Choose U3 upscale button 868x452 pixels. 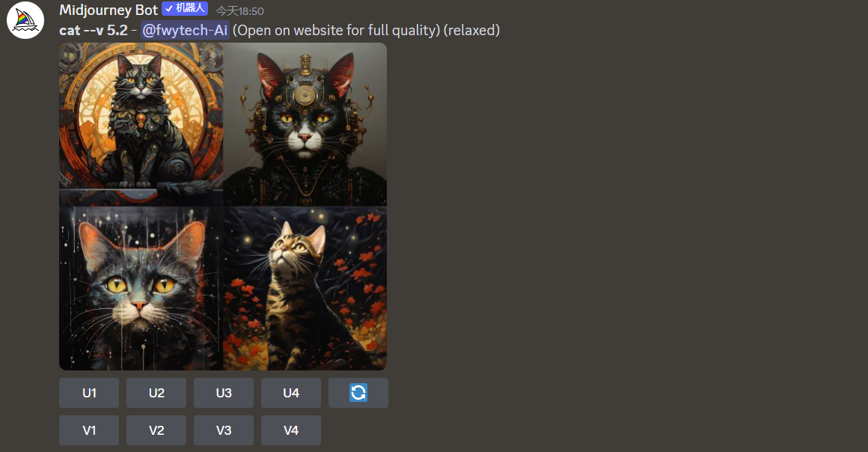coord(224,393)
